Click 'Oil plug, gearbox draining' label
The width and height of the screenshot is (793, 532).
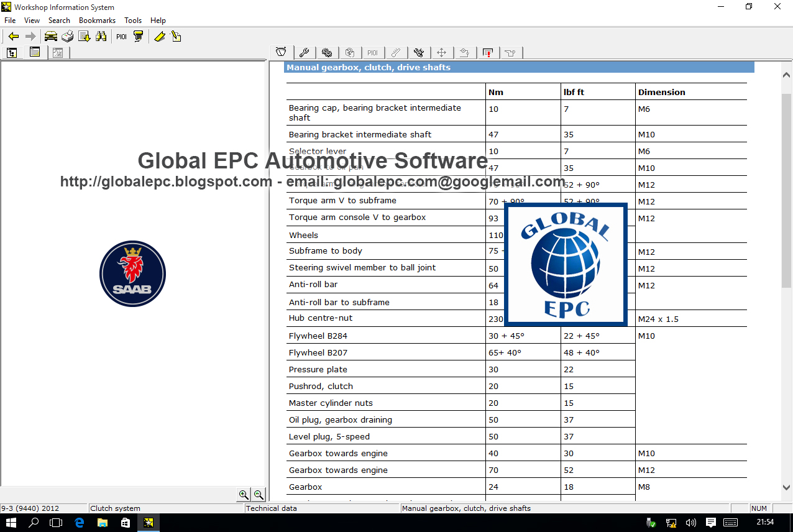tap(341, 420)
